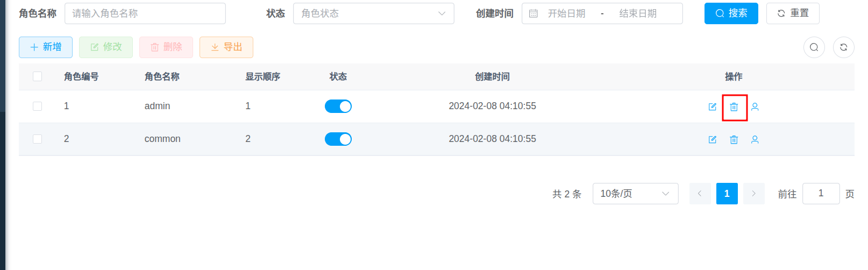Open user assignment icon for admin role
The image size is (868, 270).
755,107
